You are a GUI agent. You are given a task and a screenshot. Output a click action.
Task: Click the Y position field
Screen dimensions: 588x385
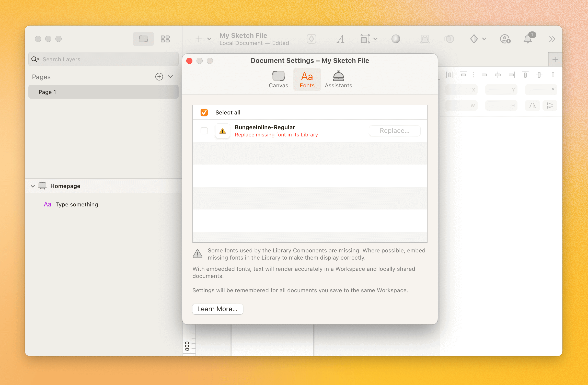pos(501,90)
